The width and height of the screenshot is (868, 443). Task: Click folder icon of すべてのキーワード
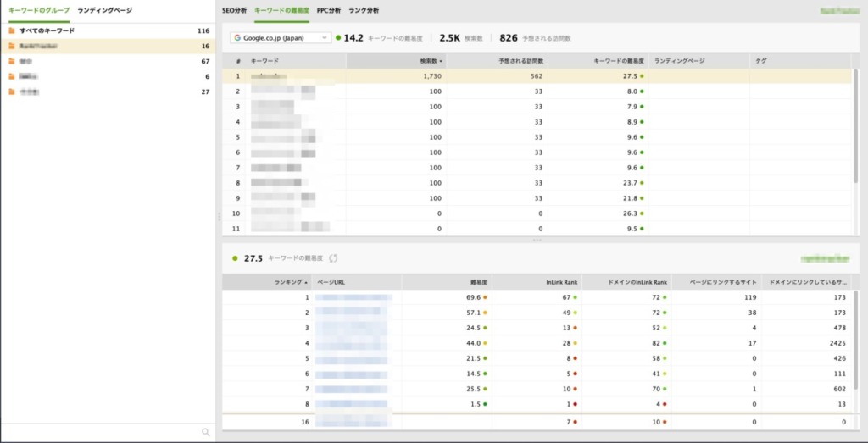12,31
